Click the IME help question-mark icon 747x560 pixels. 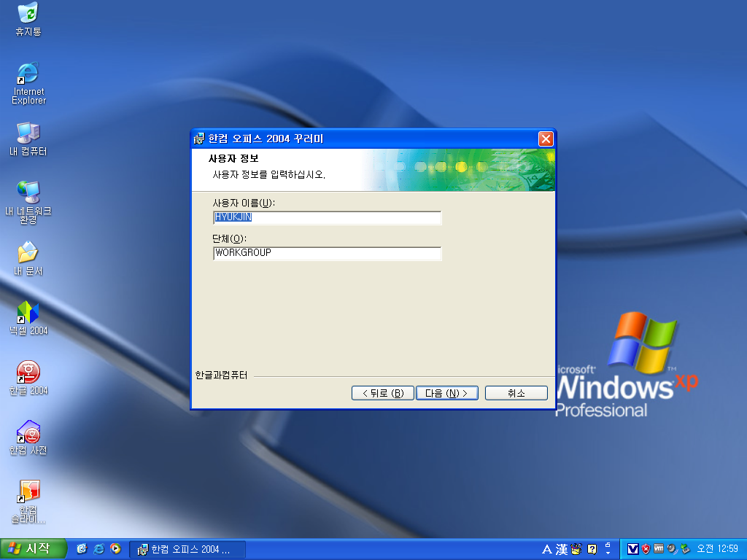pos(592,550)
